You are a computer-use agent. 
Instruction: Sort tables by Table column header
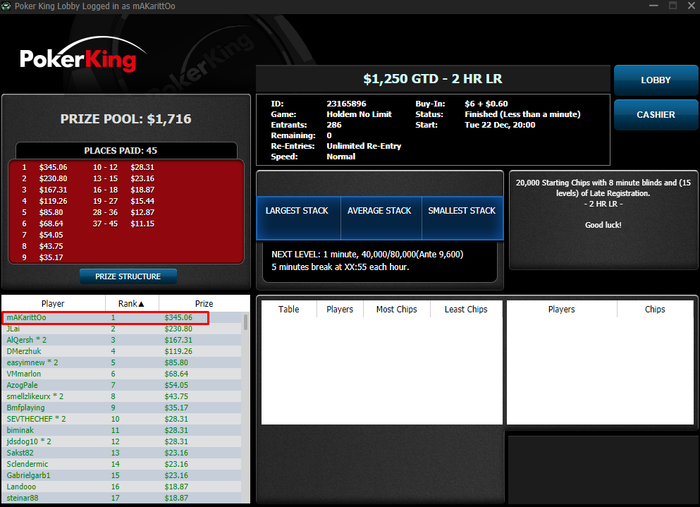288,309
